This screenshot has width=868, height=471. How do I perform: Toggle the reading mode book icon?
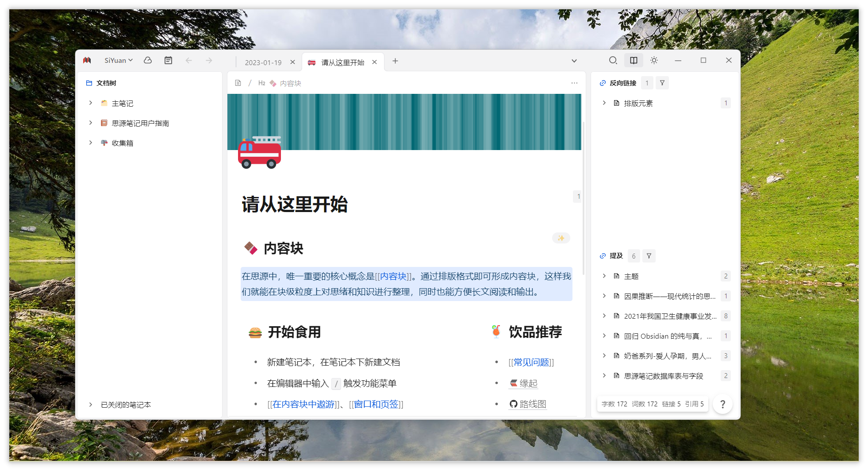tap(634, 61)
